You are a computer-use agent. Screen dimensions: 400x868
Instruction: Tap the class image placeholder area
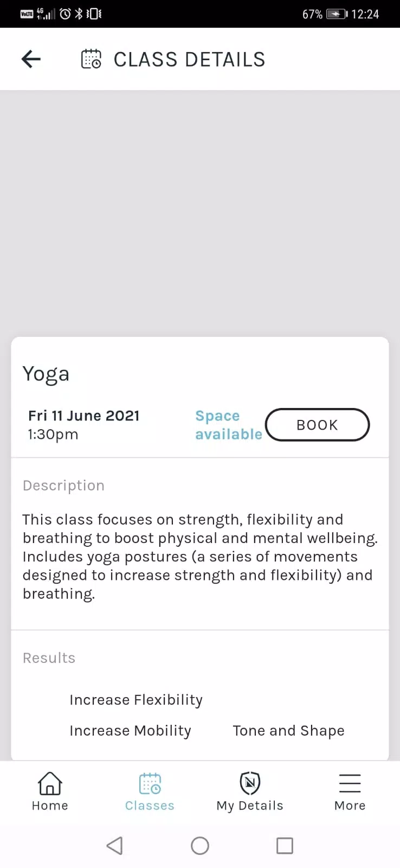point(200,214)
